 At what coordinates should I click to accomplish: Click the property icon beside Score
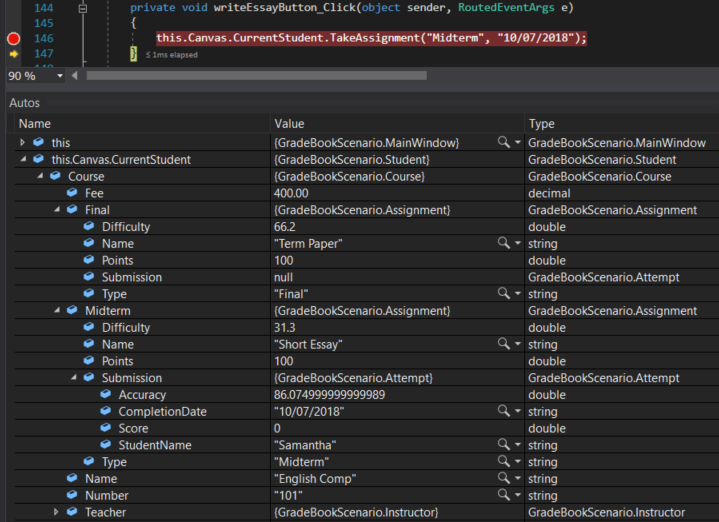tap(105, 428)
